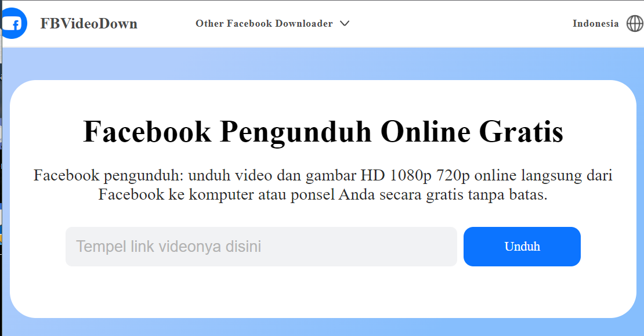This screenshot has width=644, height=336.
Task: Click the background window strip at left edge
Action: [1, 174]
